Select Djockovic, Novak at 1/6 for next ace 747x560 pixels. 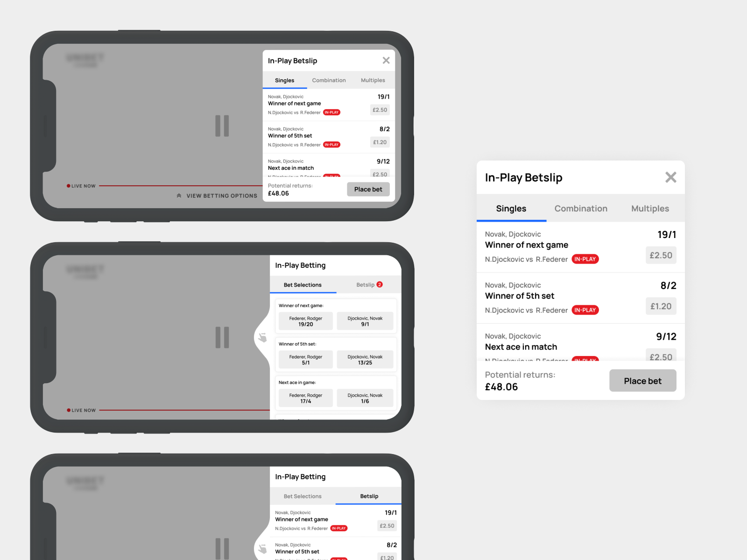(365, 398)
